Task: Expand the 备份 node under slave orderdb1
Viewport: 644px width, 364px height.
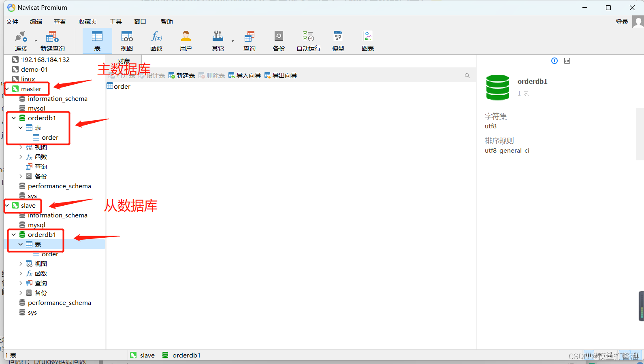Action: [21, 293]
